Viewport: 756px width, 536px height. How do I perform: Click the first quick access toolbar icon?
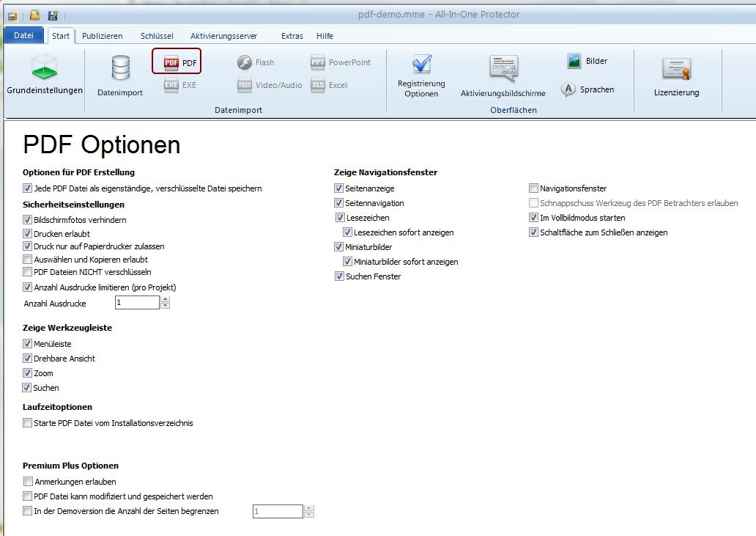12,16
